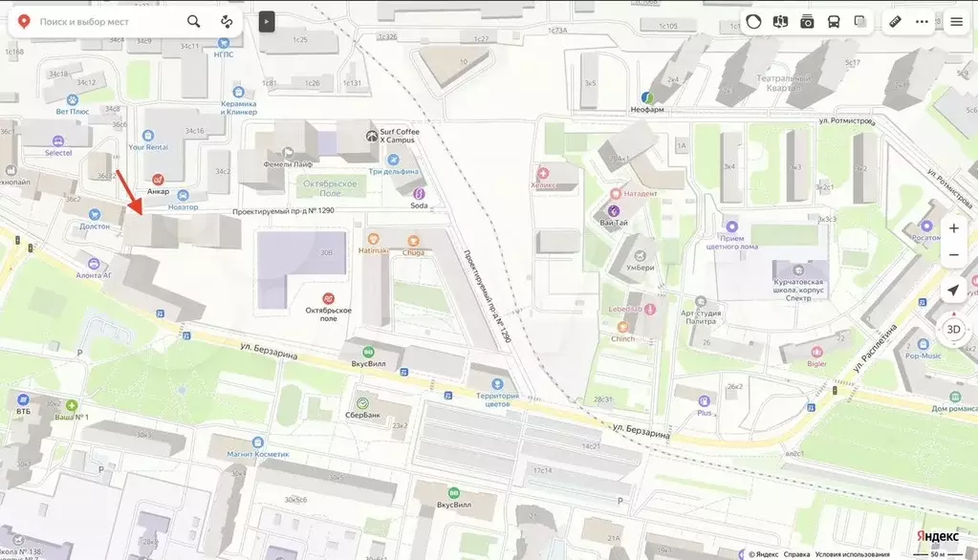Select the Pop-Music marker
Viewport: 978px width, 560px height.
924,344
